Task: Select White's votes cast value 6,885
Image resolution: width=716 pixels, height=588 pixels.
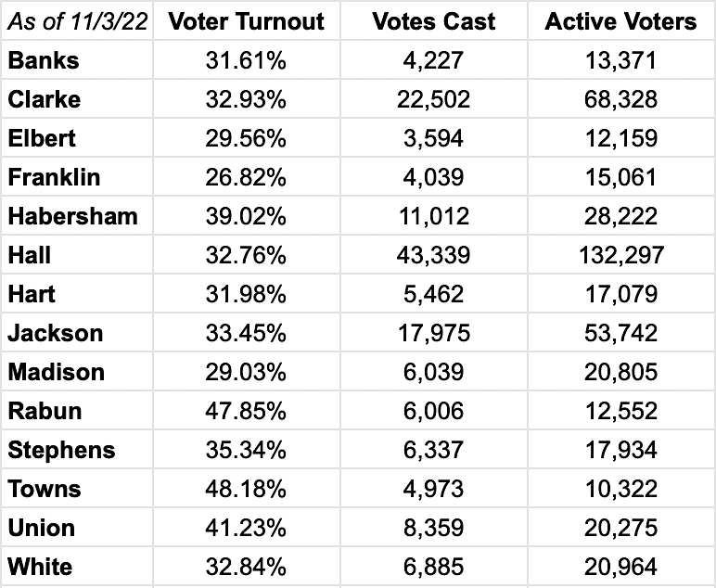Action: 434,568
